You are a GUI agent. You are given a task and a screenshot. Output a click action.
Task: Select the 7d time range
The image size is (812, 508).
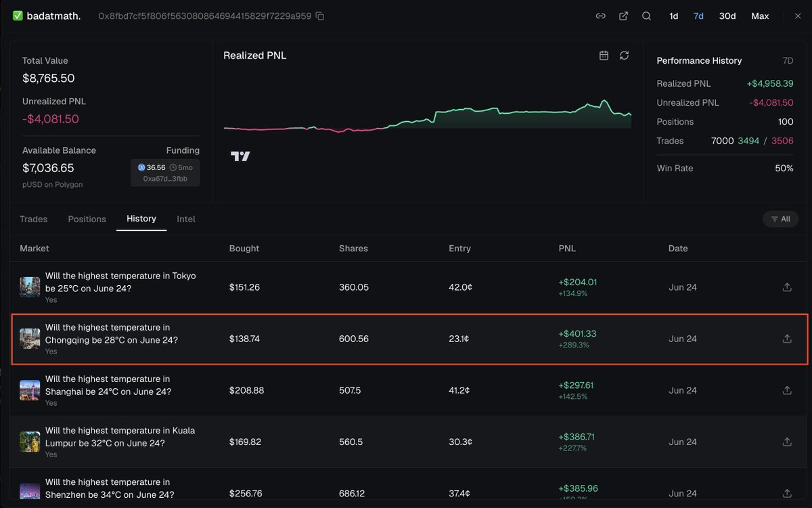coord(698,16)
